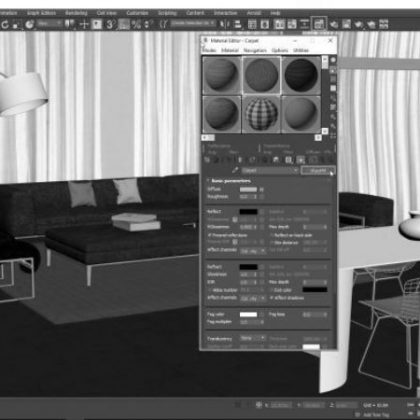Click the VRayMtl material type button
The image size is (420, 420).
[318, 170]
